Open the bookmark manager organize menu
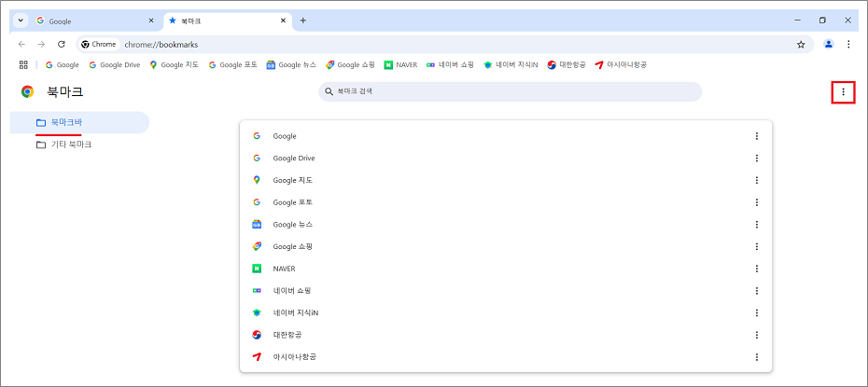Viewport: 868px width, 387px height. 843,91
